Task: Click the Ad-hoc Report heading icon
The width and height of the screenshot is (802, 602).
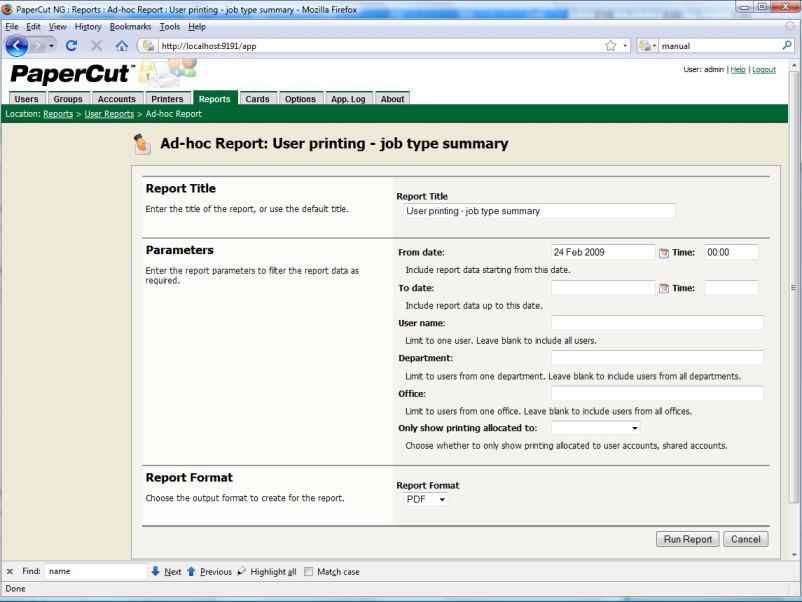Action: 142,144
